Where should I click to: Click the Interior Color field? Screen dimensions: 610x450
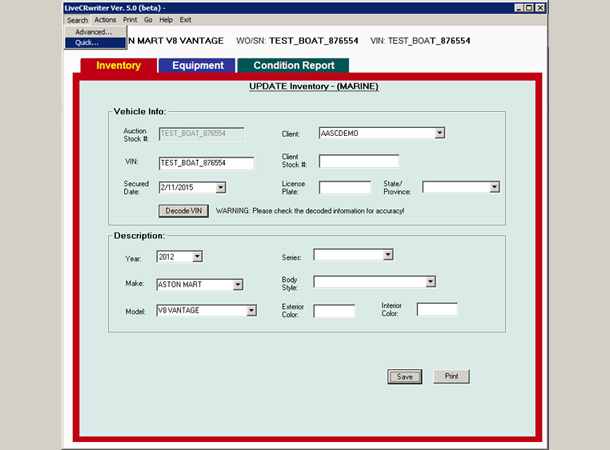pos(437,310)
